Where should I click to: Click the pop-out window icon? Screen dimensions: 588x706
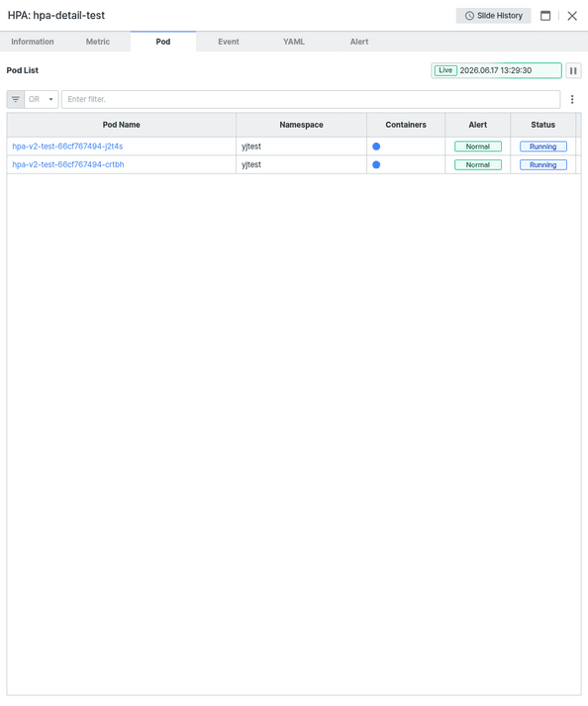pyautogui.click(x=545, y=16)
